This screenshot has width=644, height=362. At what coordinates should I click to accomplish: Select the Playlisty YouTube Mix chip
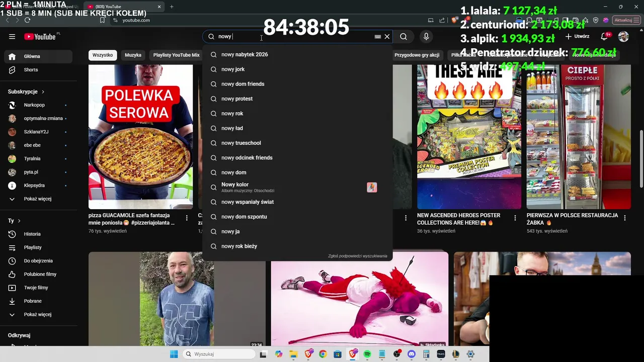tap(176, 55)
